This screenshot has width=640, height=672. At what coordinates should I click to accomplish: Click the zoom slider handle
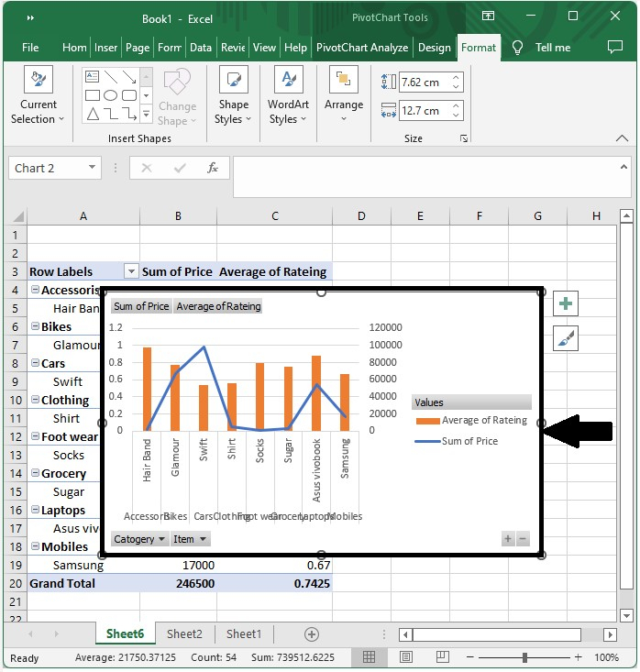tap(524, 657)
